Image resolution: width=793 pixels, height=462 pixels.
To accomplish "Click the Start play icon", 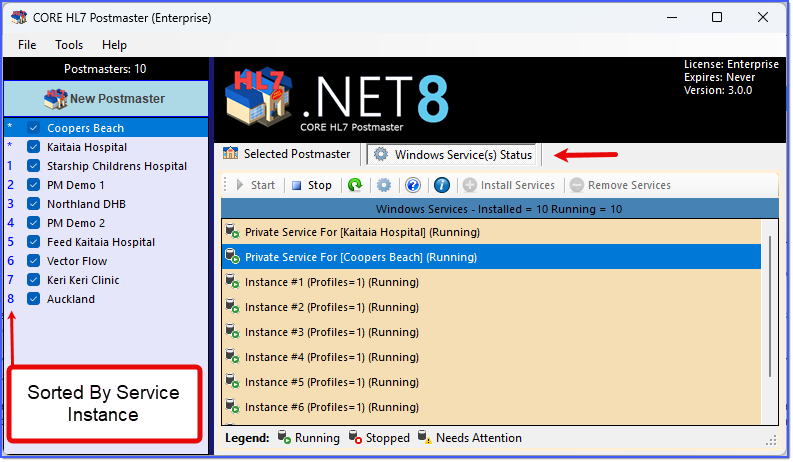I will (x=240, y=185).
